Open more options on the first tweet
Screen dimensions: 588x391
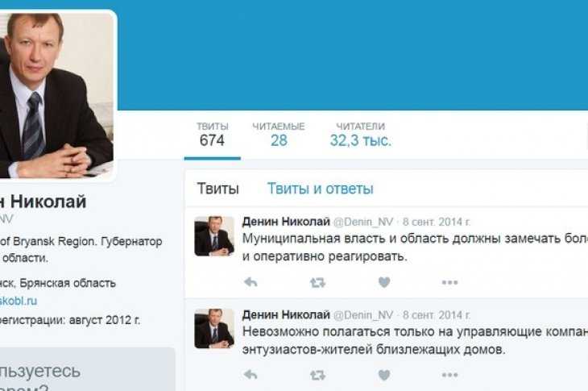pyautogui.click(x=449, y=282)
